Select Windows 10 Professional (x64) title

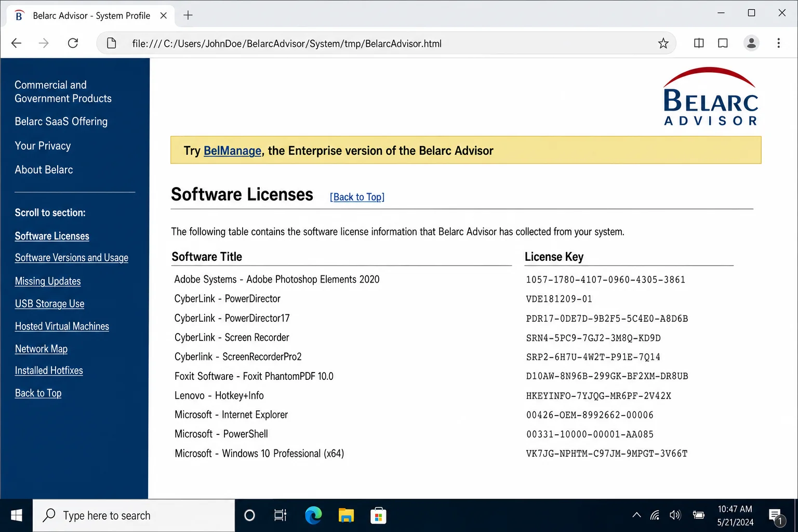point(259,454)
